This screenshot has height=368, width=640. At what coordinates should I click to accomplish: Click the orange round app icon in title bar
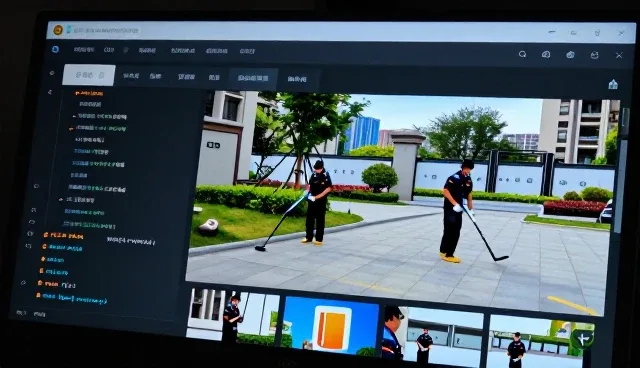[x=58, y=30]
